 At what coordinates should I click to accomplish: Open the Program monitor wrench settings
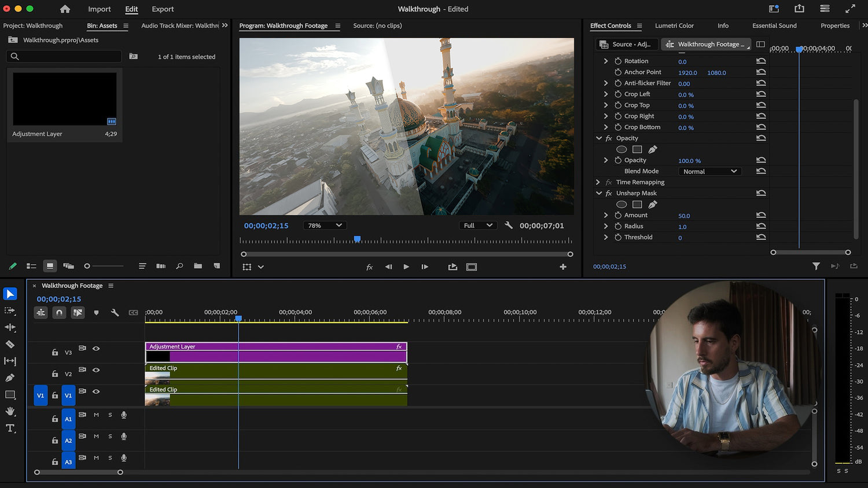click(509, 225)
